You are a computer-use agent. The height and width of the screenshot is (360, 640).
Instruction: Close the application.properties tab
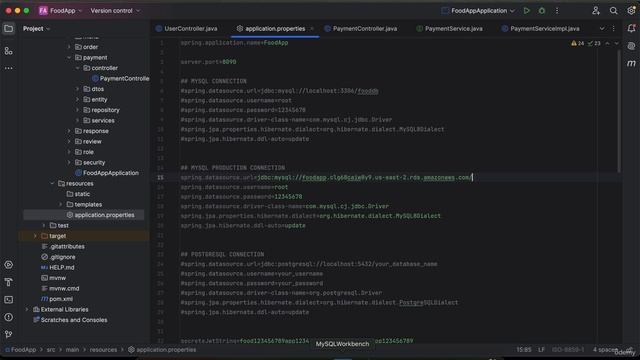pyautogui.click(x=312, y=29)
